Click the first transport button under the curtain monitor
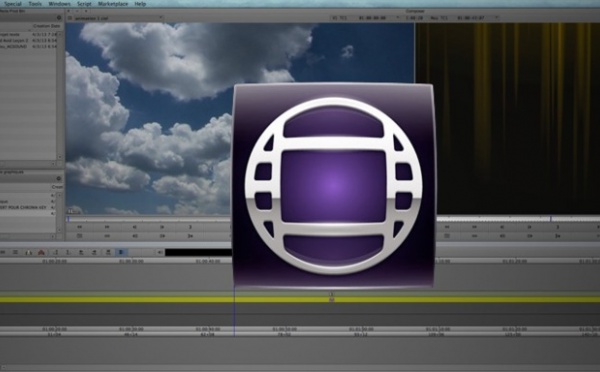Image resolution: width=600 pixels, height=372 pixels. [x=447, y=227]
